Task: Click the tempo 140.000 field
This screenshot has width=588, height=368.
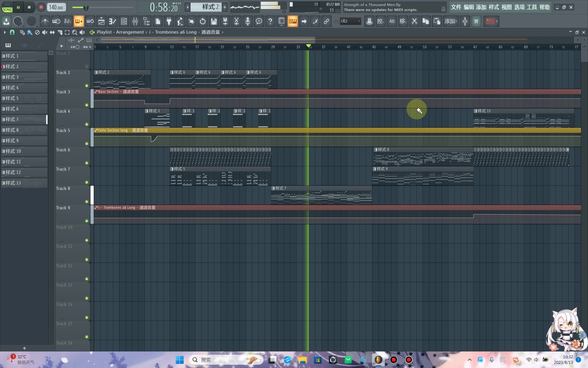Action: [x=56, y=7]
